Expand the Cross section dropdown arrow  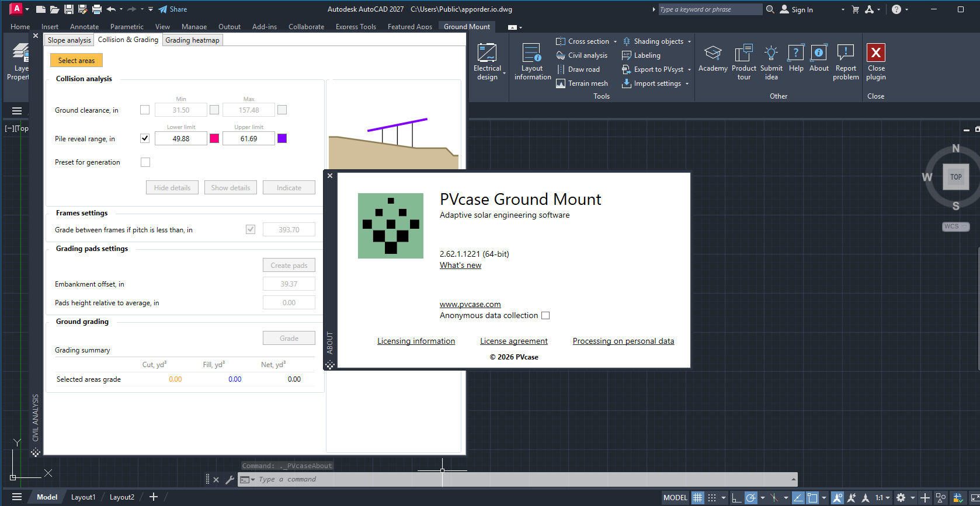pyautogui.click(x=615, y=42)
